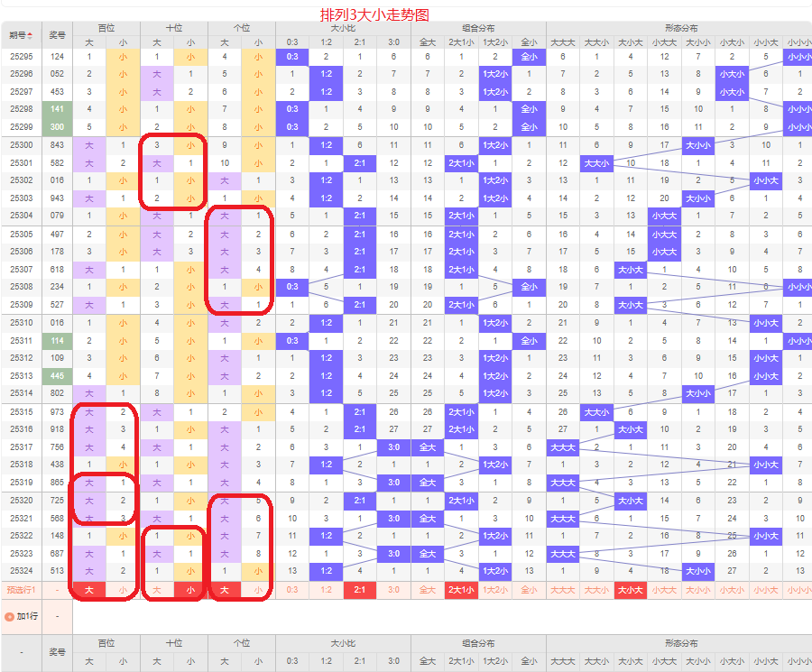The height and width of the screenshot is (672, 812).
Task: Select 1:2 ratio in the 预选行1 row
Action: coord(327,590)
